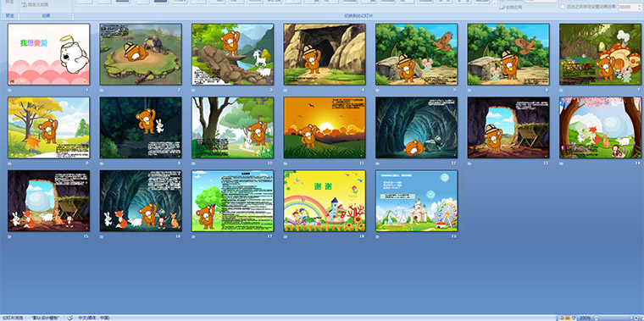Play animation star icon under slide 6
Screen dimensions: 644x321
469,90
